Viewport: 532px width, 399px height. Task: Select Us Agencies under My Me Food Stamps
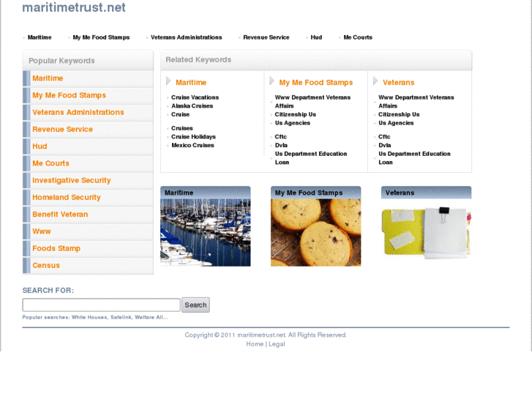tap(293, 123)
